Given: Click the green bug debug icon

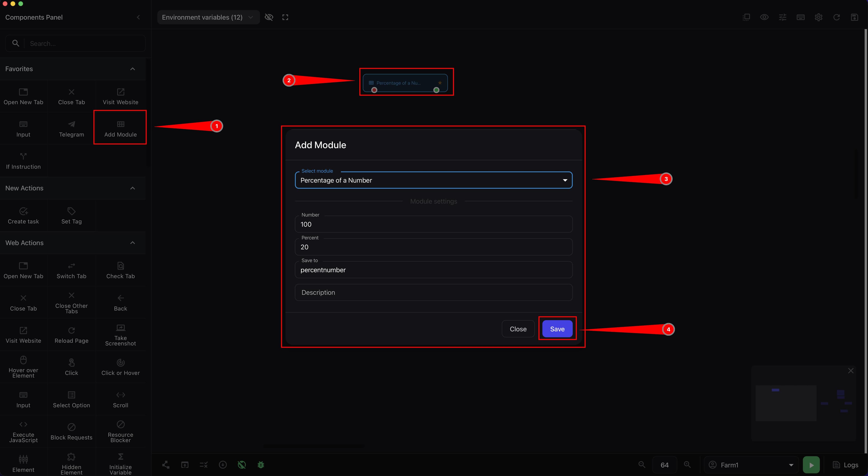Looking at the screenshot, I should [x=261, y=465].
